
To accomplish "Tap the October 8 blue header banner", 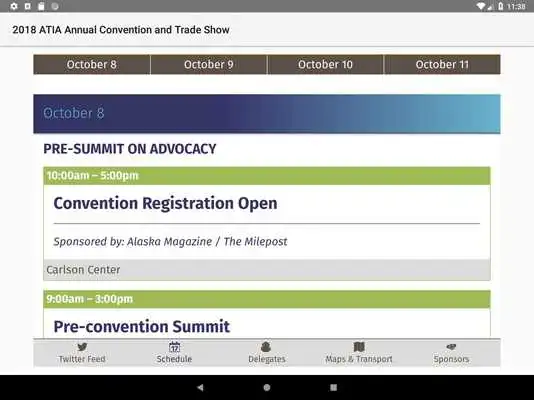I will (267, 114).
